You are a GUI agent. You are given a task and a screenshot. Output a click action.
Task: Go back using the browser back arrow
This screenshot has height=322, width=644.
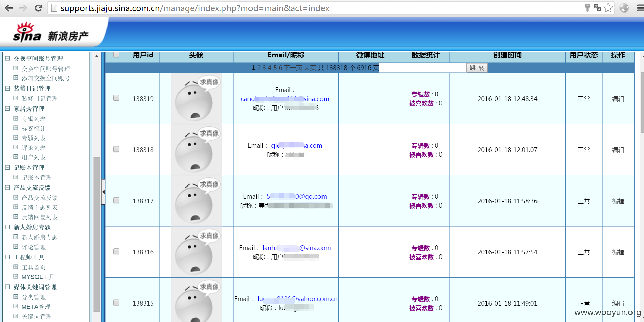click(x=9, y=8)
